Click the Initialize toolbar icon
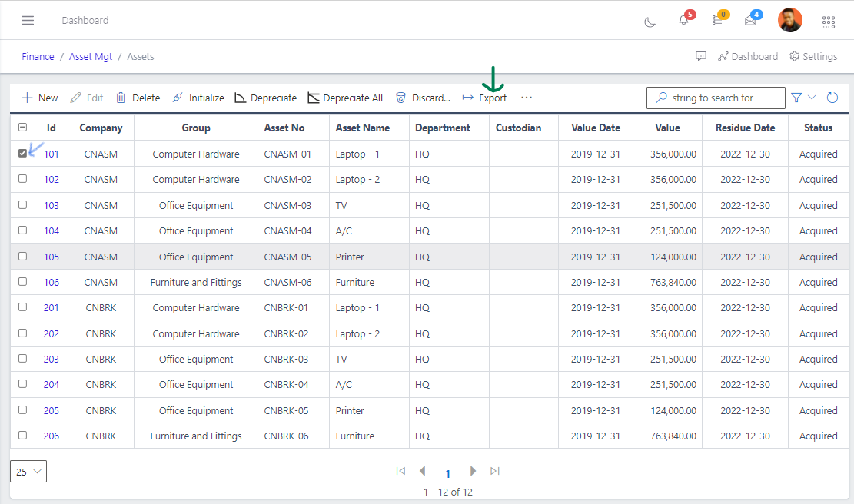The height and width of the screenshot is (504, 854). coord(198,98)
